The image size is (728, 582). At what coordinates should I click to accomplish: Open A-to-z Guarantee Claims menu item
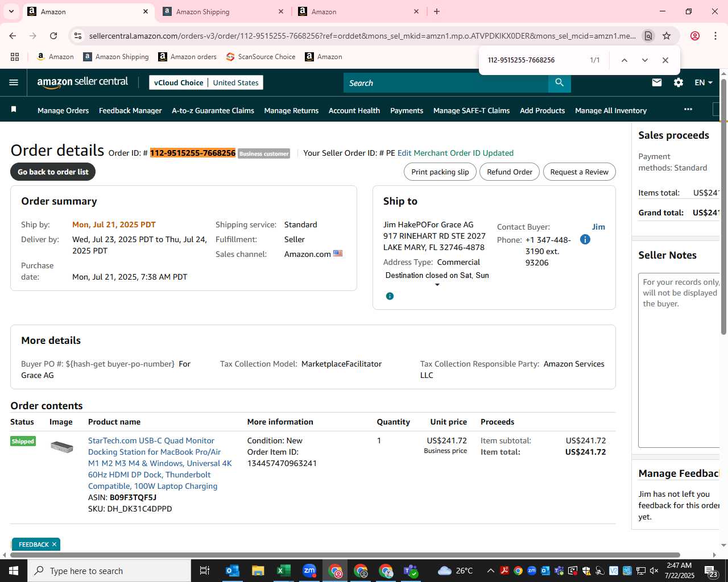[213, 110]
